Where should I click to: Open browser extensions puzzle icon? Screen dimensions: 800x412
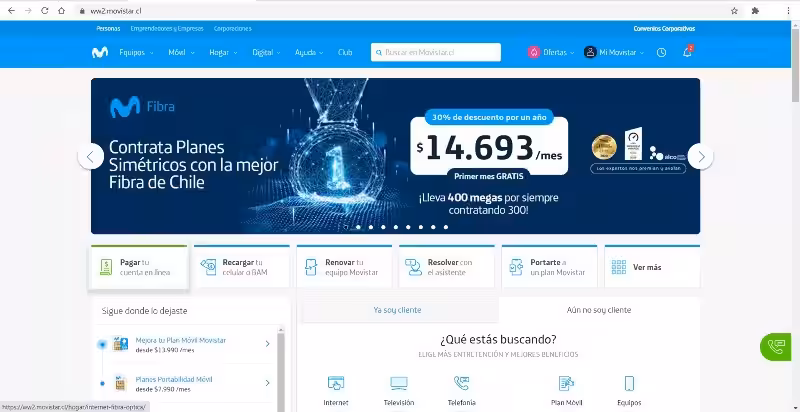click(756, 11)
